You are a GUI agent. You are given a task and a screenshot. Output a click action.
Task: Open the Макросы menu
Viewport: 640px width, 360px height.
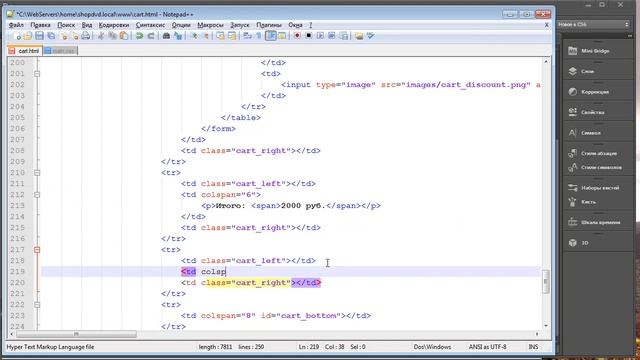(210, 25)
